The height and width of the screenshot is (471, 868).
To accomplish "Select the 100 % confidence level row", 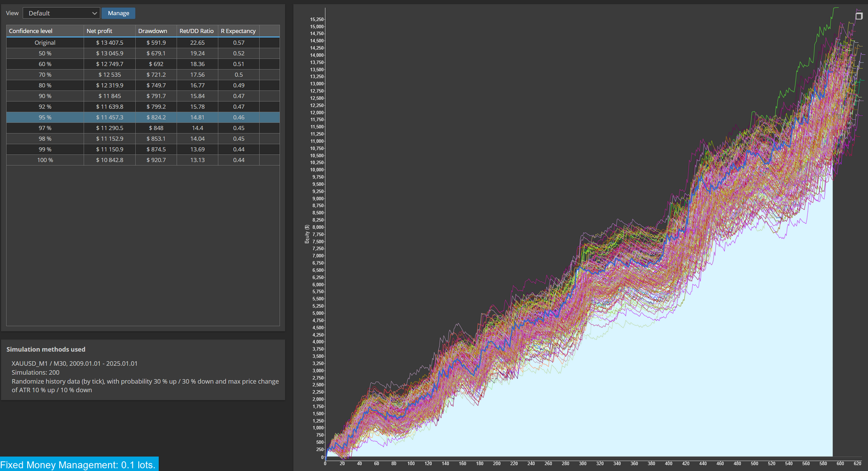I will click(x=143, y=160).
